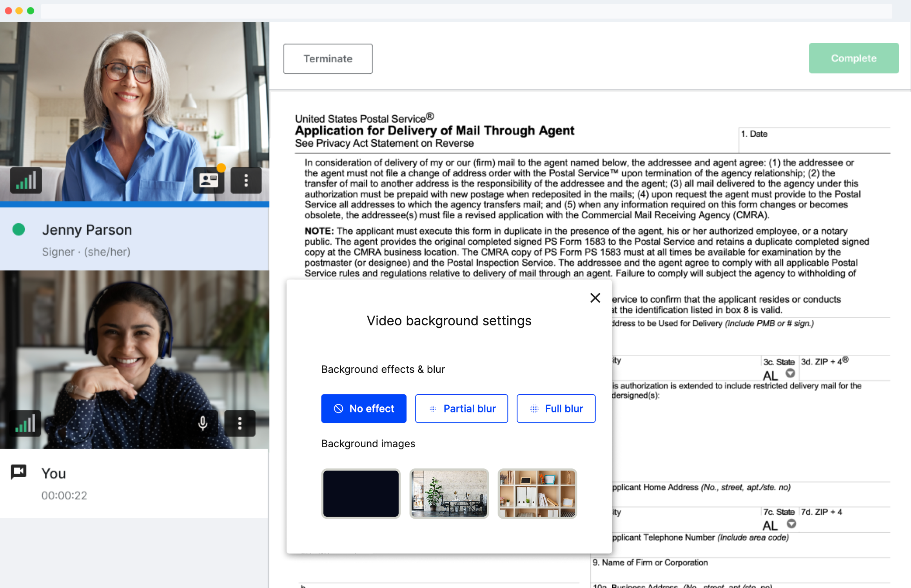
Task: Enable Full blur background
Action: coord(555,408)
